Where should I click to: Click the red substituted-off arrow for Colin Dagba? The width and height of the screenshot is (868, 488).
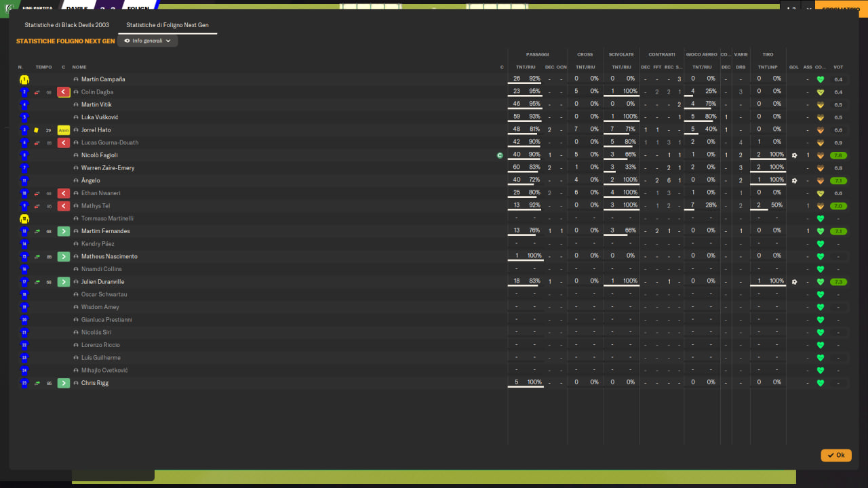point(64,92)
